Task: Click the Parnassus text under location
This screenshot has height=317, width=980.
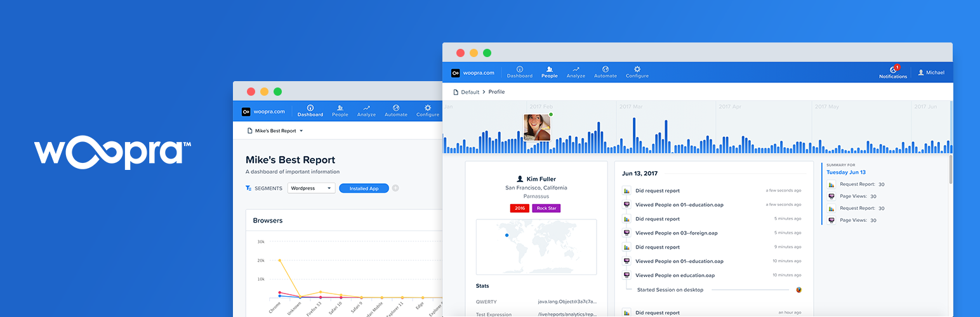Action: pyautogui.click(x=536, y=197)
